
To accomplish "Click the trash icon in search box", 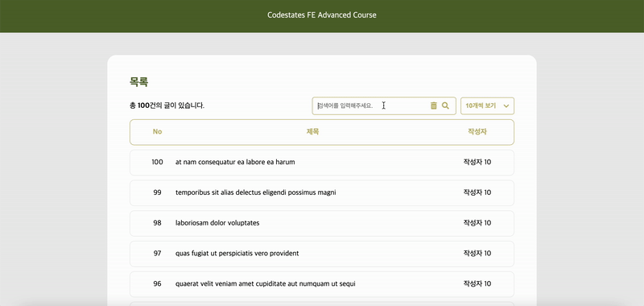I will [x=433, y=105].
